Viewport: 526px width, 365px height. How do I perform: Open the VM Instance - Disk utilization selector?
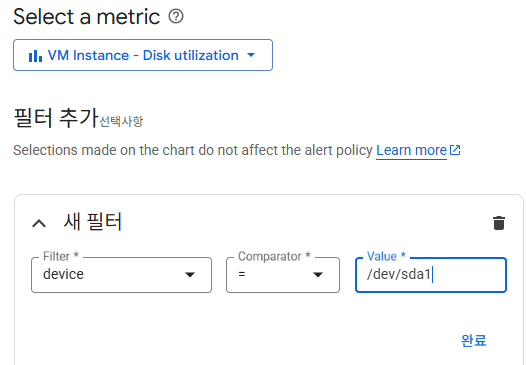[143, 55]
